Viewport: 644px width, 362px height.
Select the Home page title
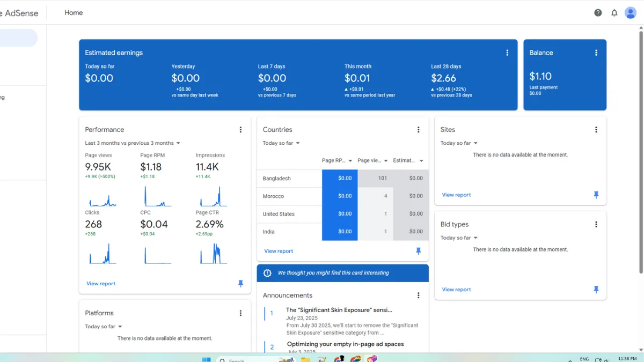(74, 13)
